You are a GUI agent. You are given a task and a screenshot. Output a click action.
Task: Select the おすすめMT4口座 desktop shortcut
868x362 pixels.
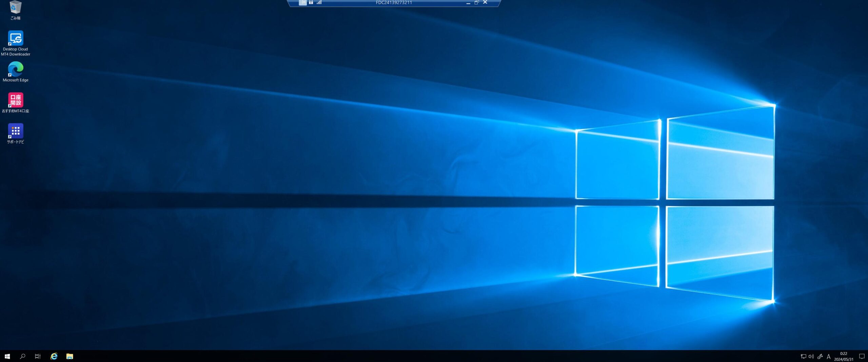point(15,102)
